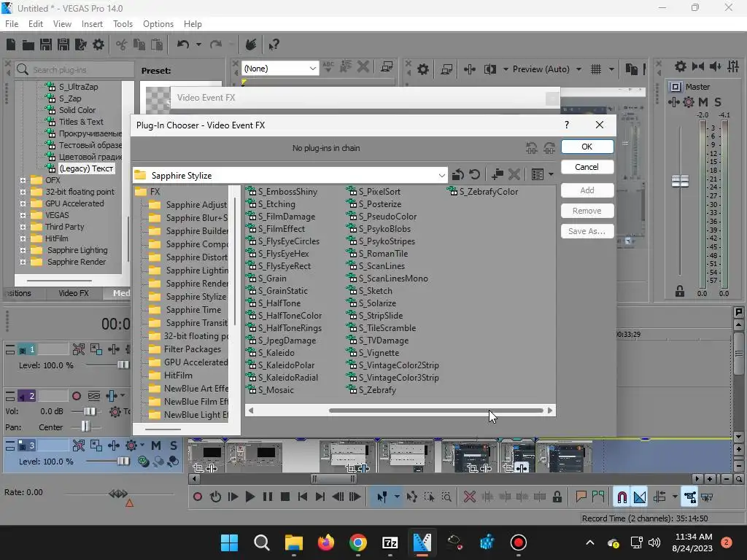Click the Save As... button

pyautogui.click(x=587, y=231)
